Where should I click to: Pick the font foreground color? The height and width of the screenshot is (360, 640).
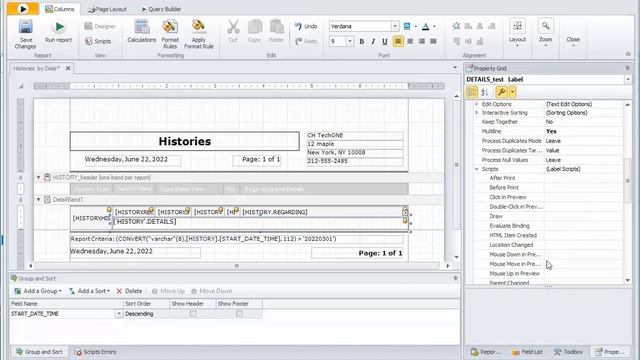pos(426,27)
